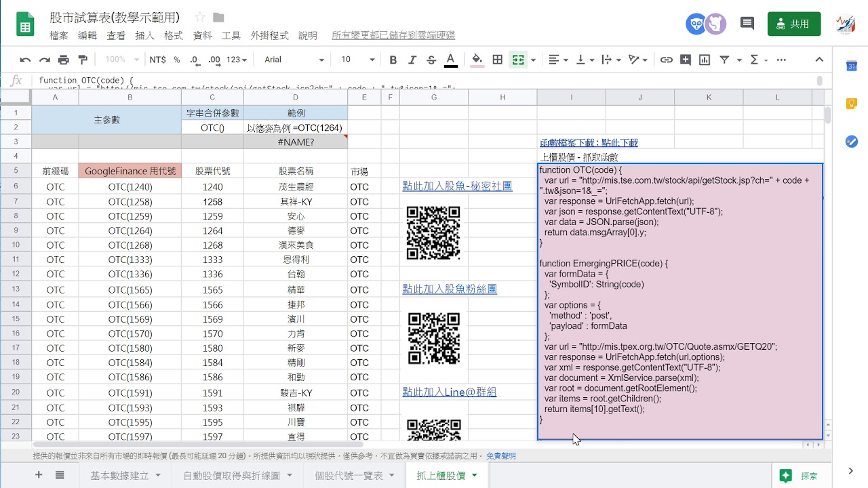Click the move to folder icon
Screen dimensions: 868x488
point(218,17)
